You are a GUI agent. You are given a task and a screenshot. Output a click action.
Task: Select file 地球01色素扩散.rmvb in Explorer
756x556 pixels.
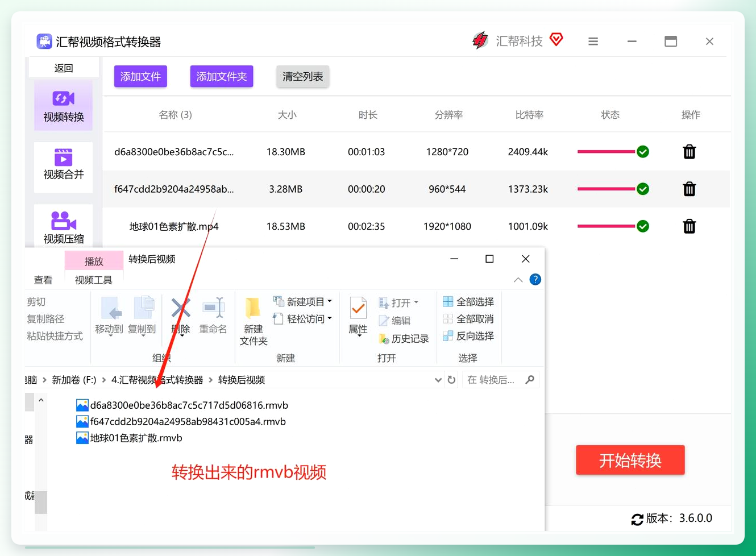point(129,438)
